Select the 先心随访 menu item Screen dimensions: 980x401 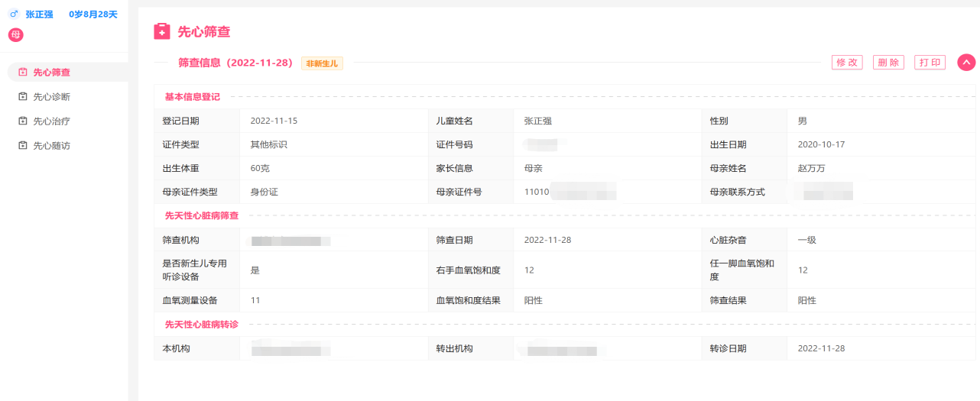[51, 146]
